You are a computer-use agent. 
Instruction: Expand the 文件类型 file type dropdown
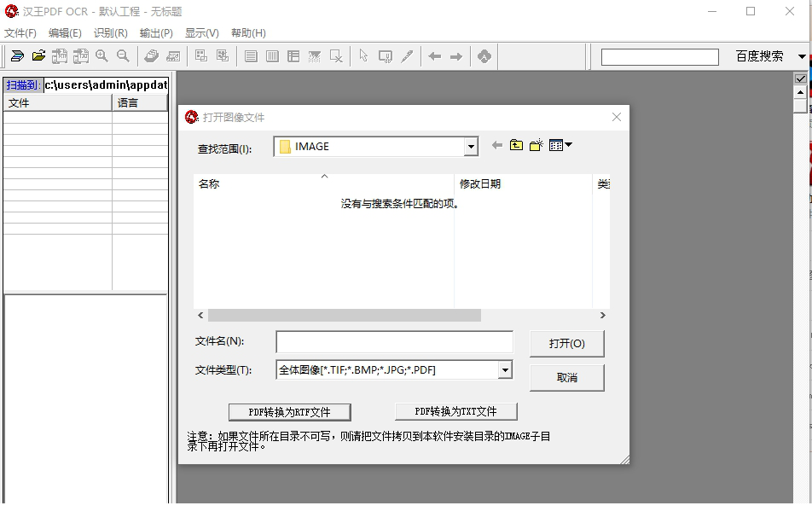pyautogui.click(x=505, y=369)
